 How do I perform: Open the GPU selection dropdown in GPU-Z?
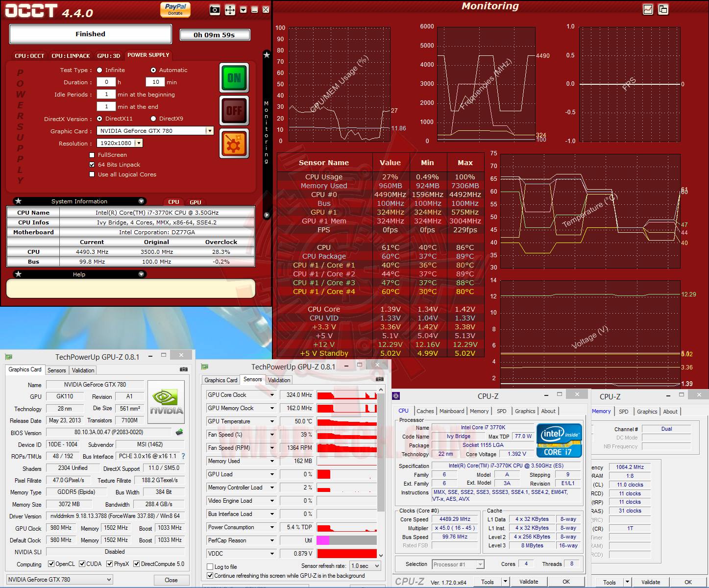tap(60, 580)
